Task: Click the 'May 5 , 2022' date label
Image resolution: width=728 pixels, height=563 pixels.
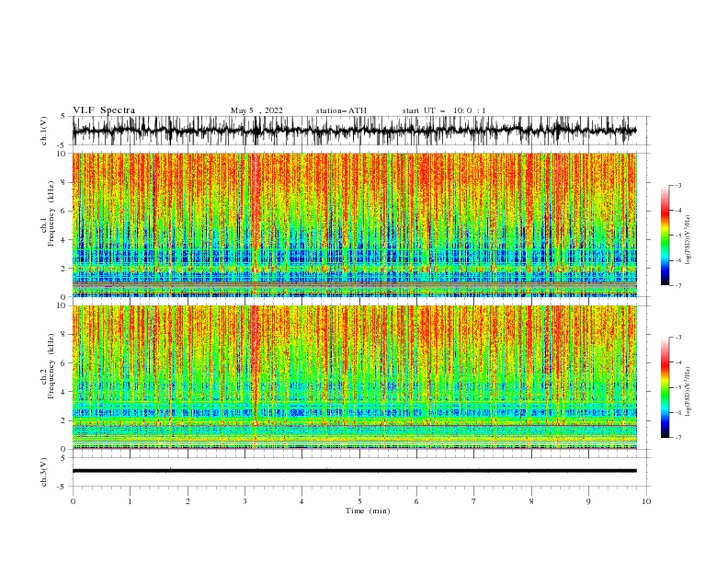Action: [256, 110]
